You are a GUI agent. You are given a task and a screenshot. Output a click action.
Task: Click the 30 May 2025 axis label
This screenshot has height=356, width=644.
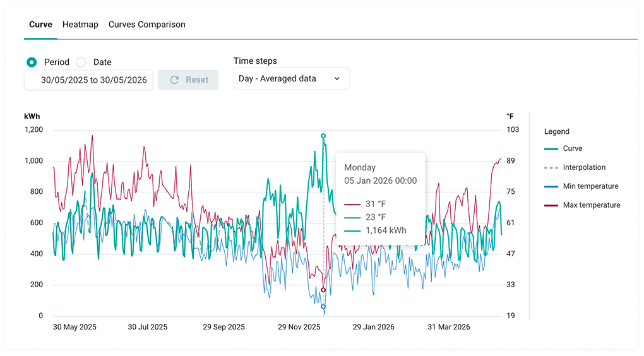[x=75, y=327]
